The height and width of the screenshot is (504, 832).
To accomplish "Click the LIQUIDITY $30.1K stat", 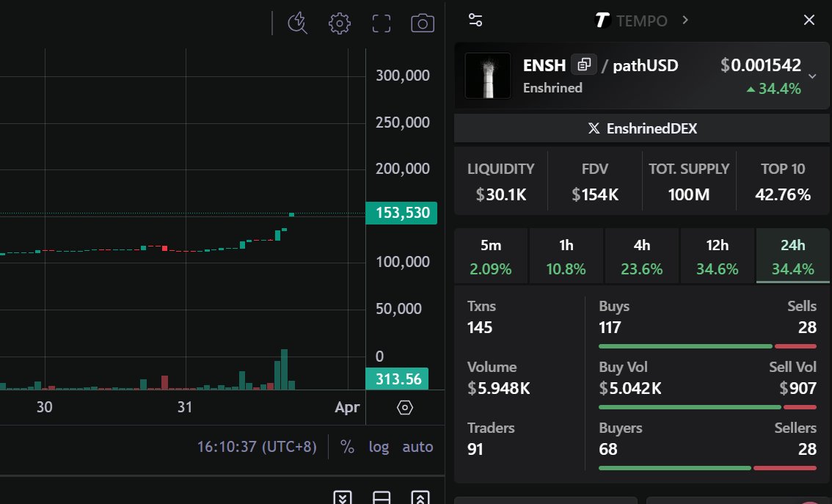I will coord(501,182).
